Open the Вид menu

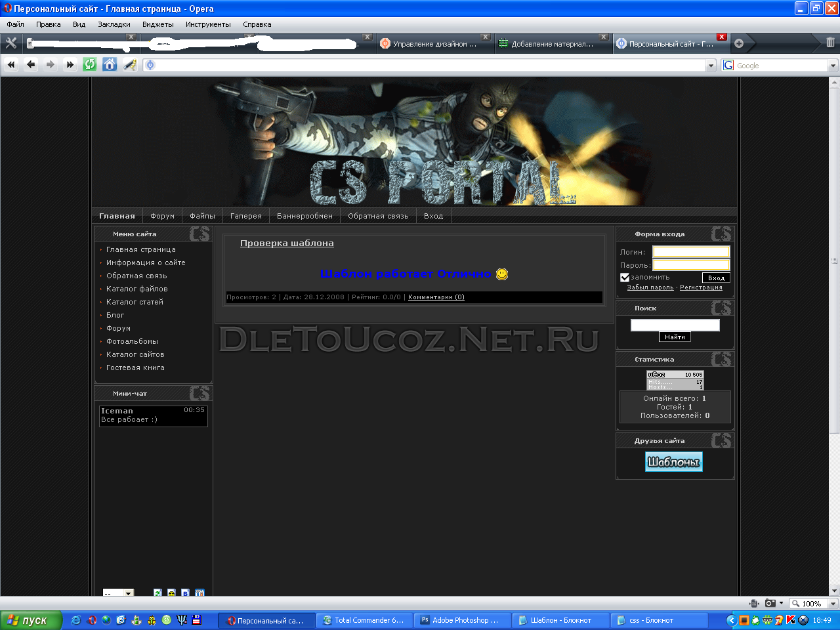[79, 24]
